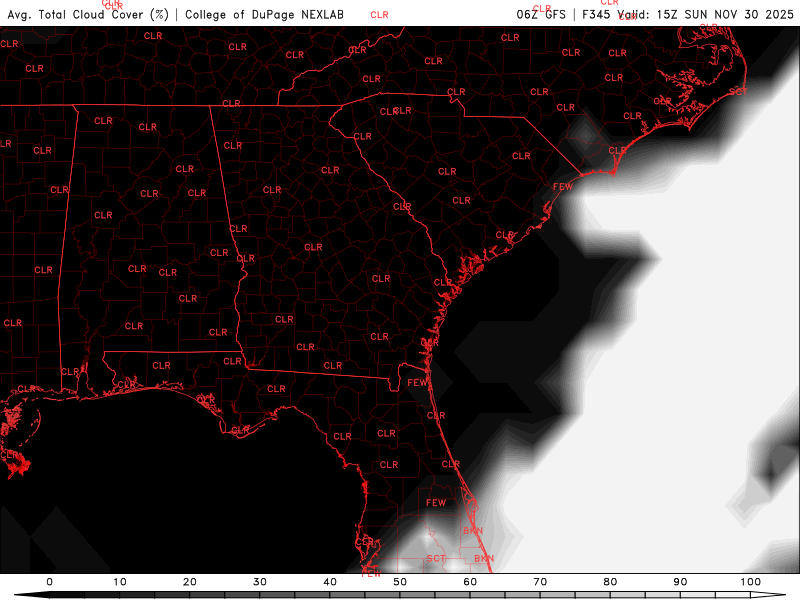
Task: Select the 0 label on the scale
Action: click(49, 582)
